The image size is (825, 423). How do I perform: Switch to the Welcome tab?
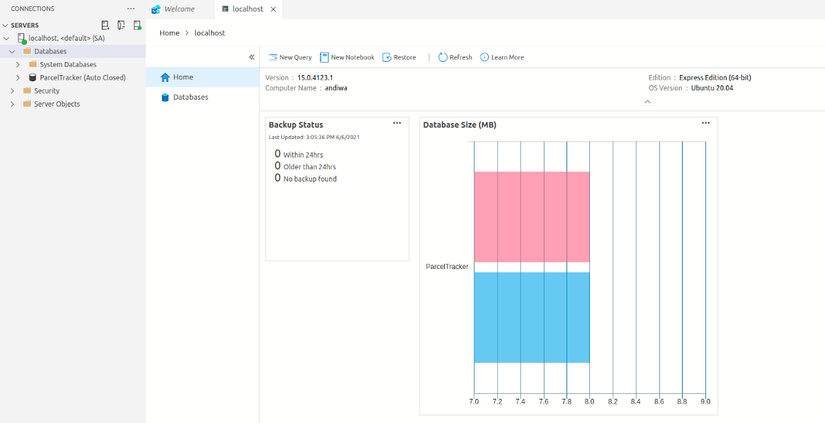tap(179, 8)
